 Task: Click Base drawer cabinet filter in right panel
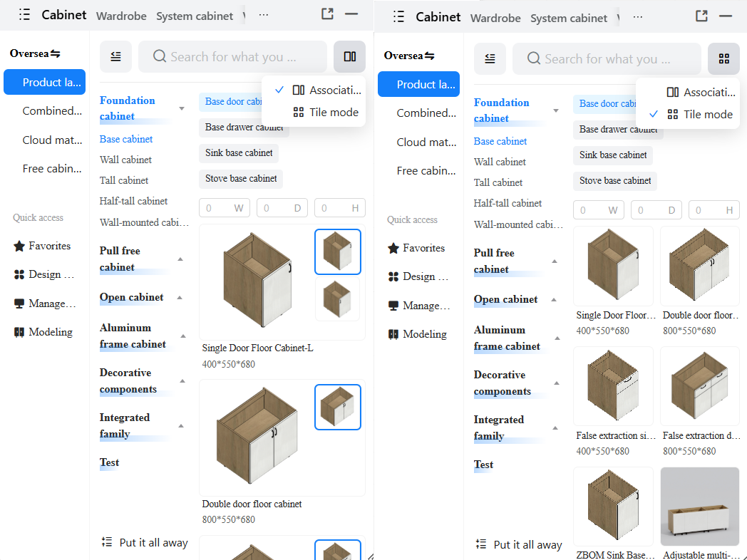click(x=618, y=129)
